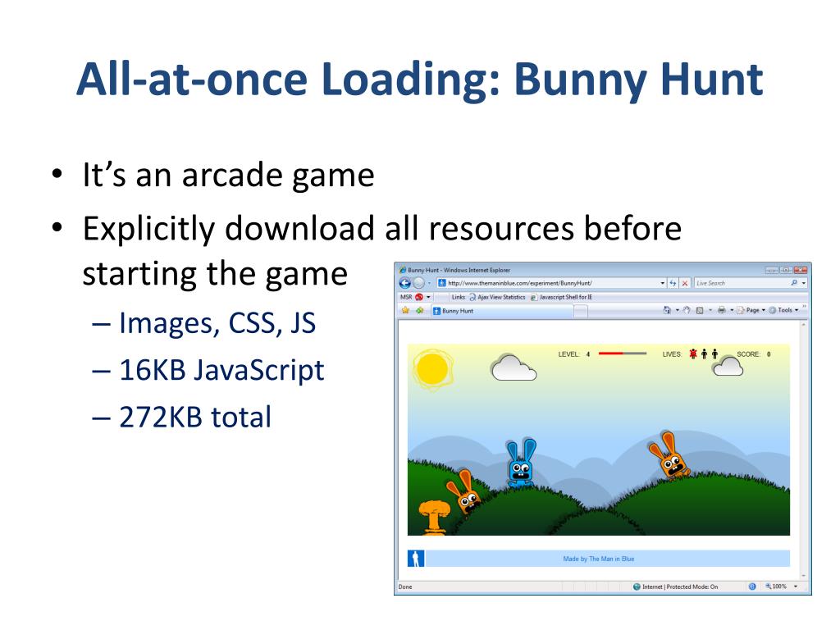The image size is (840, 630).
Task: Click the orange bunny near the explosion
Action: click(x=464, y=491)
